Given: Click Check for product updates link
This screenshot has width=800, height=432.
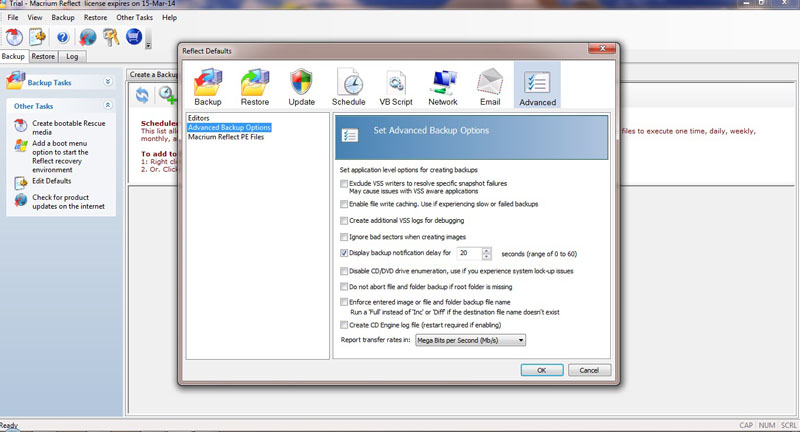Looking at the screenshot, I should [x=68, y=202].
